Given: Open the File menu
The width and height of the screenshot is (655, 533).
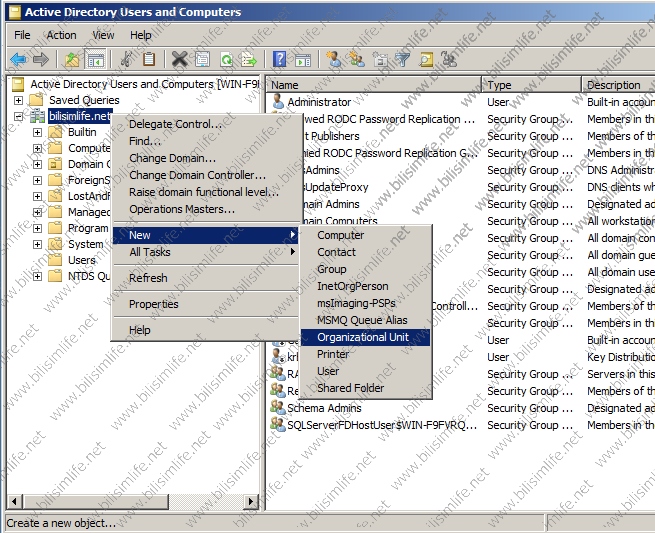Looking at the screenshot, I should point(22,35).
